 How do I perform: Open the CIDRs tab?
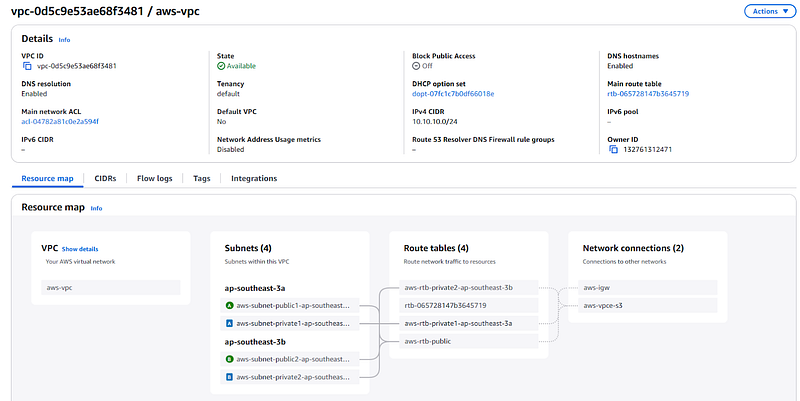105,179
